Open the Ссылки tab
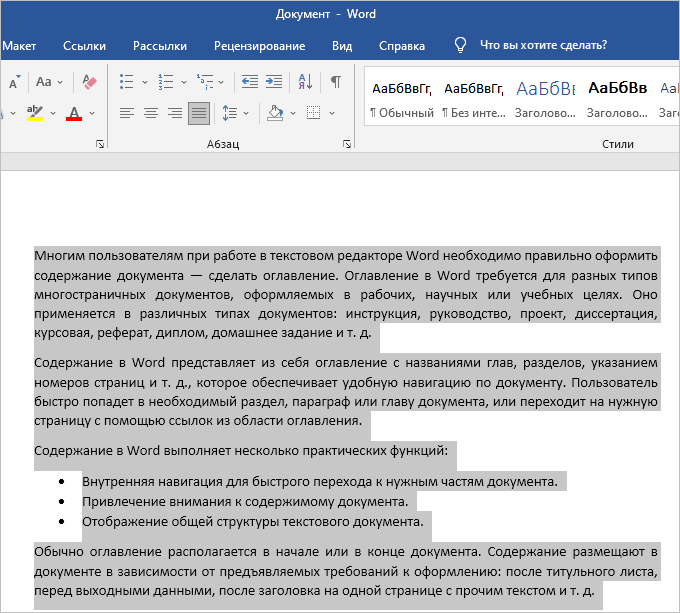Viewport: 680px width, 613px height. coord(84,46)
